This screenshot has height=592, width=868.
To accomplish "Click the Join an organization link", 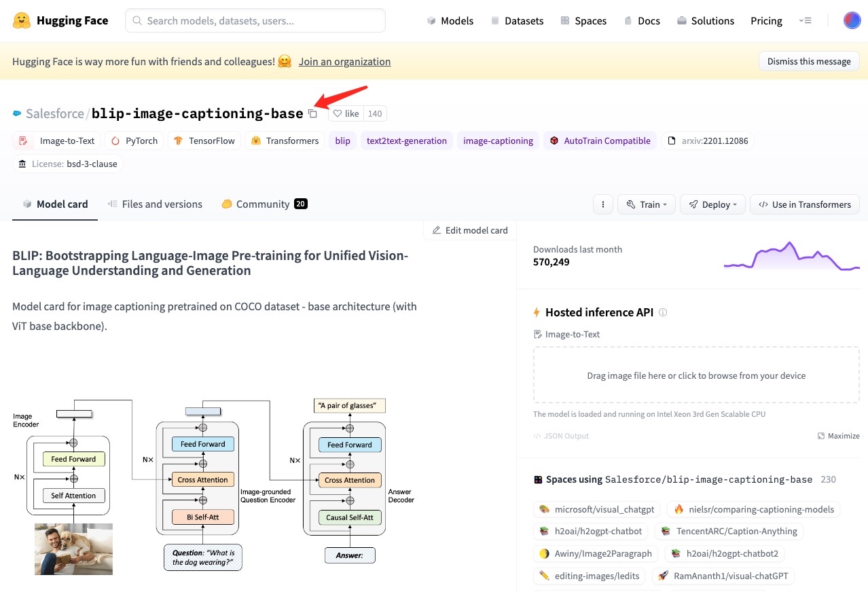I will tap(344, 61).
